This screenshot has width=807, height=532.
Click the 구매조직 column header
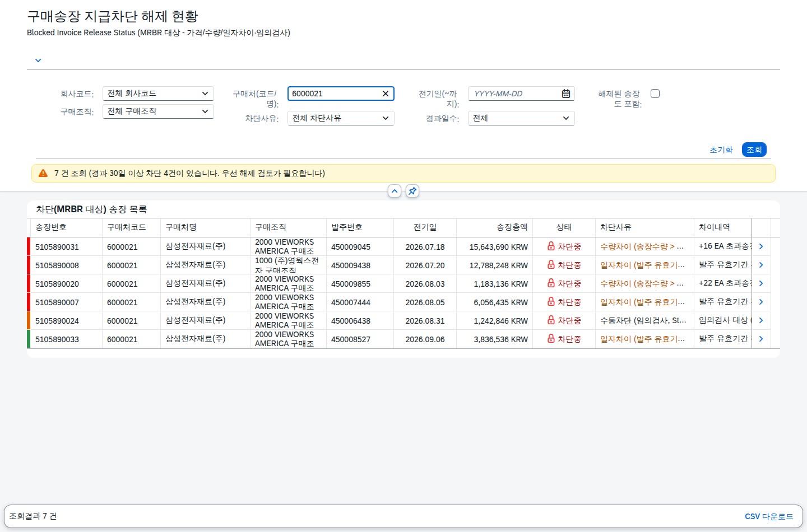coord(288,227)
